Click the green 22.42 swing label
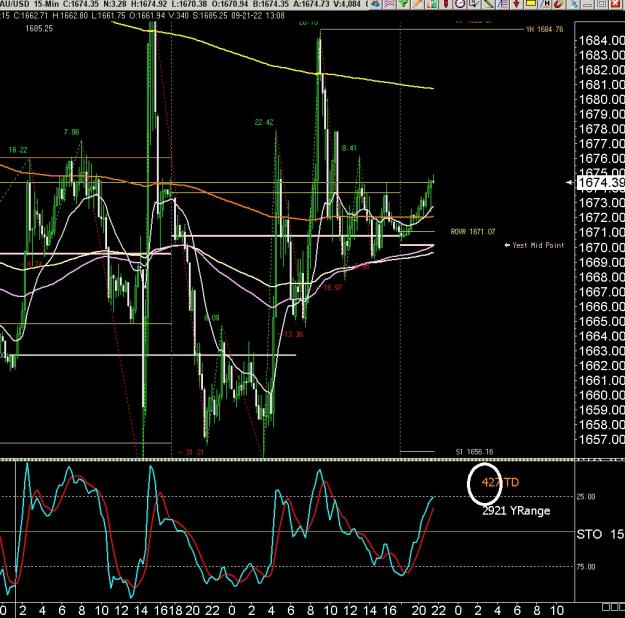This screenshot has width=625, height=618. pos(264,122)
